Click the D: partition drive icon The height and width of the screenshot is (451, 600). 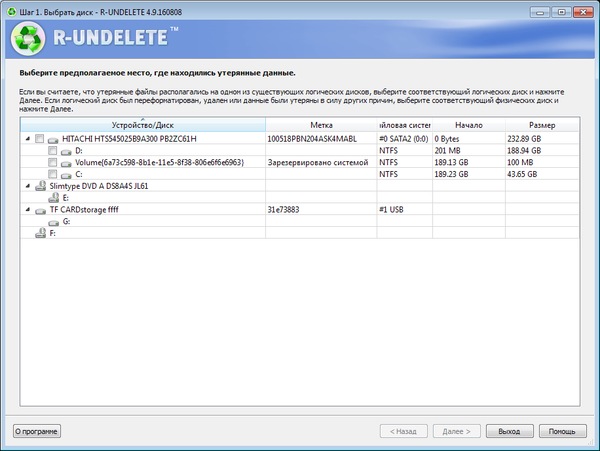pos(66,150)
